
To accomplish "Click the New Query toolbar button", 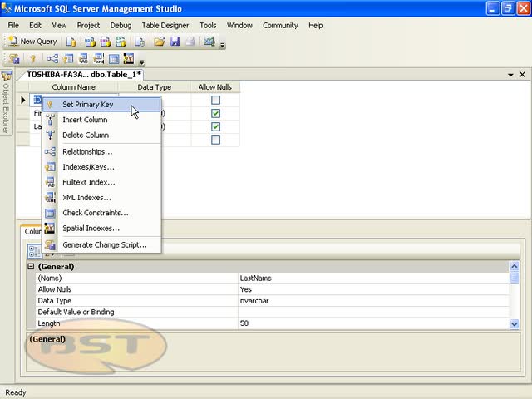I will [33, 42].
